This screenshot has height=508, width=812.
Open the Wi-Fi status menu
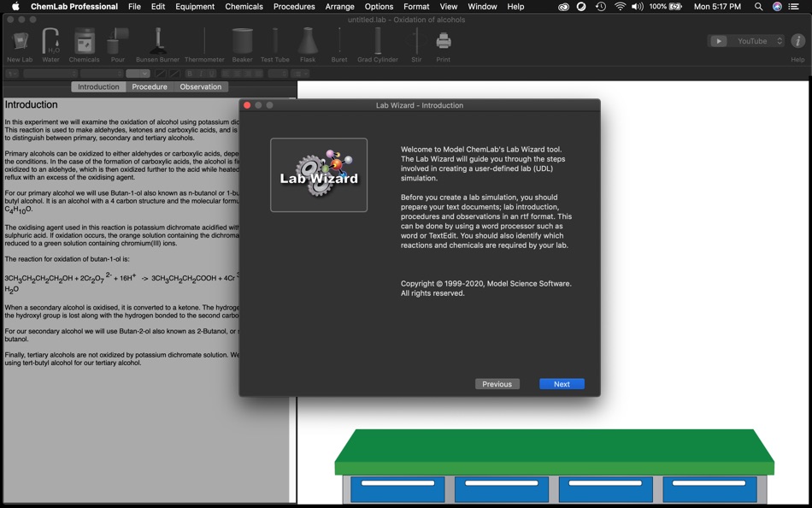tap(620, 7)
